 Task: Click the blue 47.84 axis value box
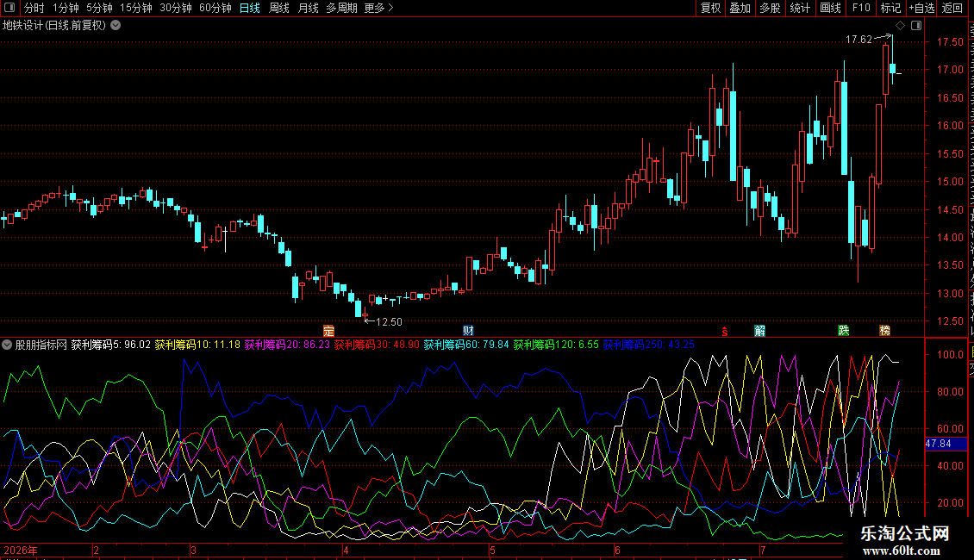946,444
